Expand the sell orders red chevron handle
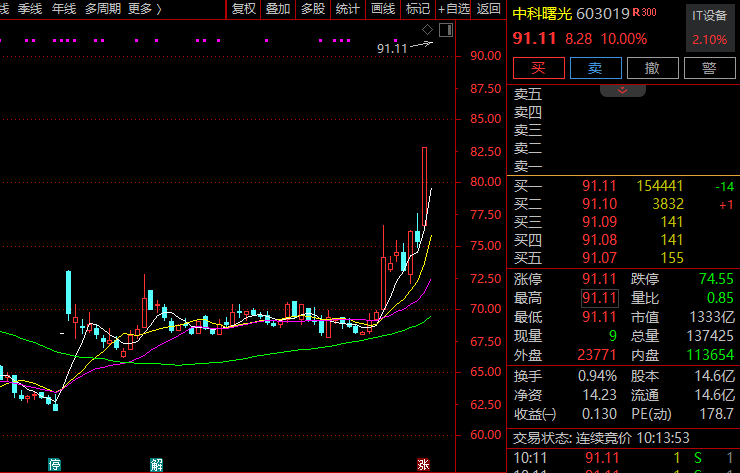The width and height of the screenshot is (740, 473). click(622, 90)
